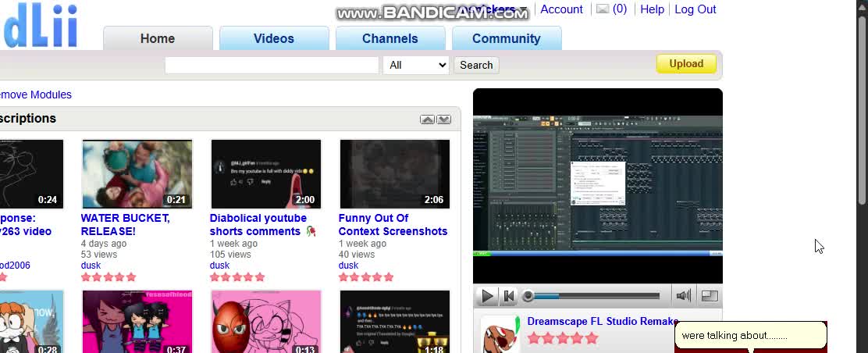
Task: Open the 1:18 comments video thumbnail
Action: (x=395, y=322)
